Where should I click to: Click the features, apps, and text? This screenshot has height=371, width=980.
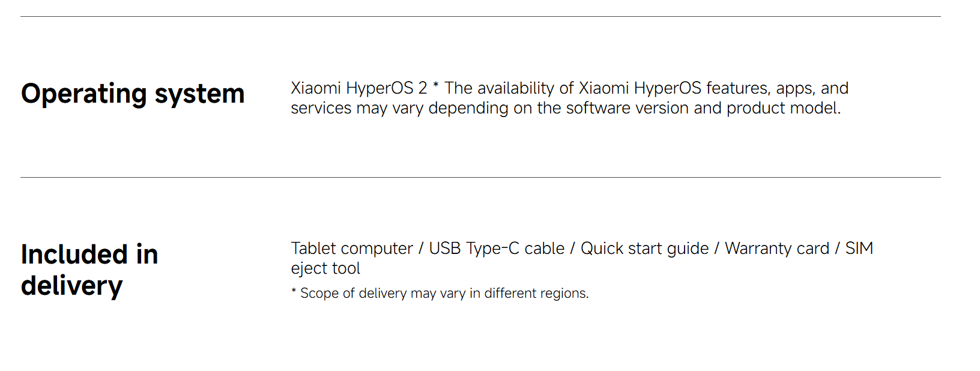click(x=777, y=88)
